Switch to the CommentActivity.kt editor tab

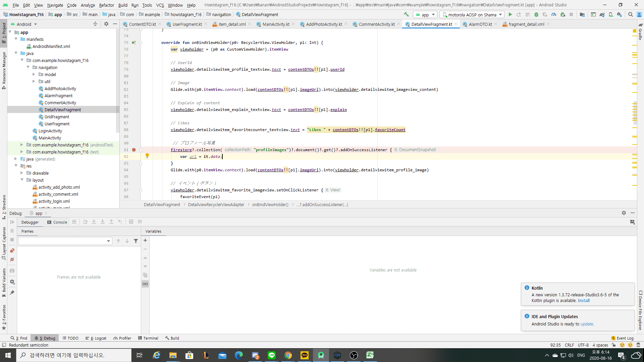pyautogui.click(x=376, y=24)
